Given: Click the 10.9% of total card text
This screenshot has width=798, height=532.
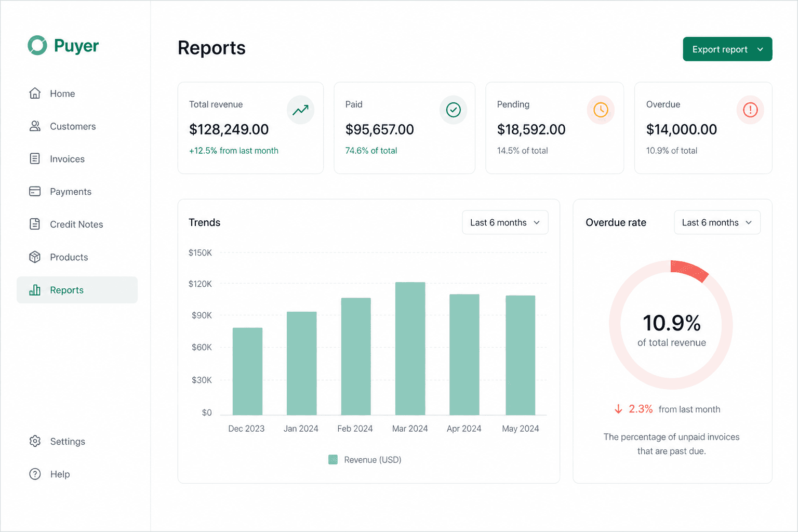Looking at the screenshot, I should coord(672,151).
